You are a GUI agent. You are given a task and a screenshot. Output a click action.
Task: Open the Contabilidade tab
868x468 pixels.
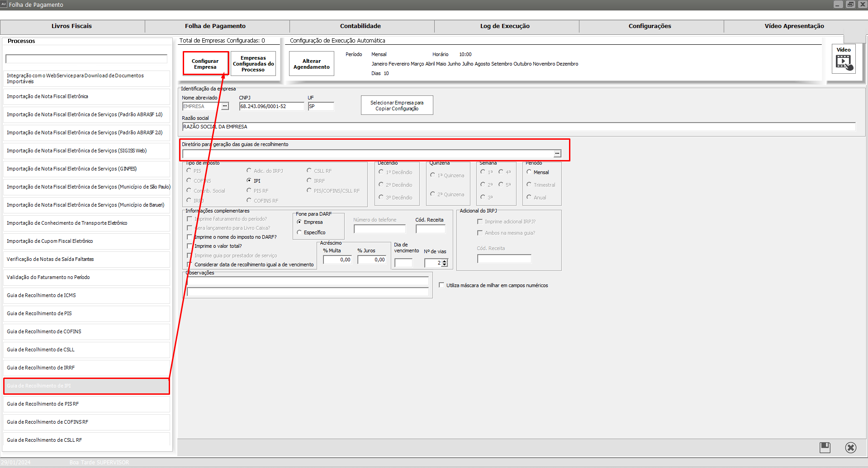pyautogui.click(x=360, y=26)
